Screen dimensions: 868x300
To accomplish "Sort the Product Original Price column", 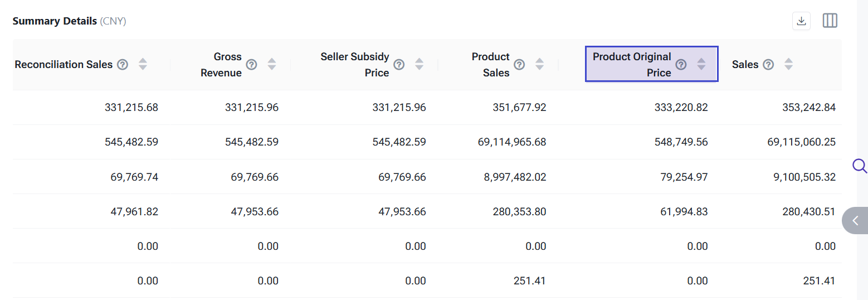I will click(701, 64).
